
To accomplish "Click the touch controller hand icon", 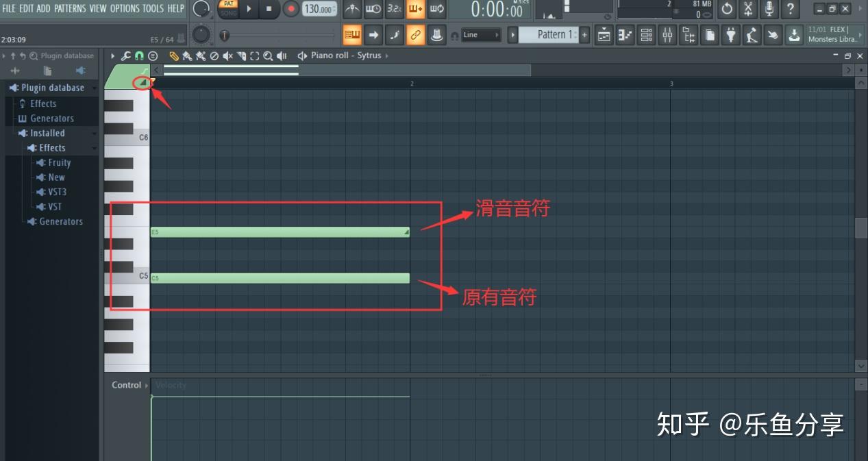I will (x=773, y=34).
